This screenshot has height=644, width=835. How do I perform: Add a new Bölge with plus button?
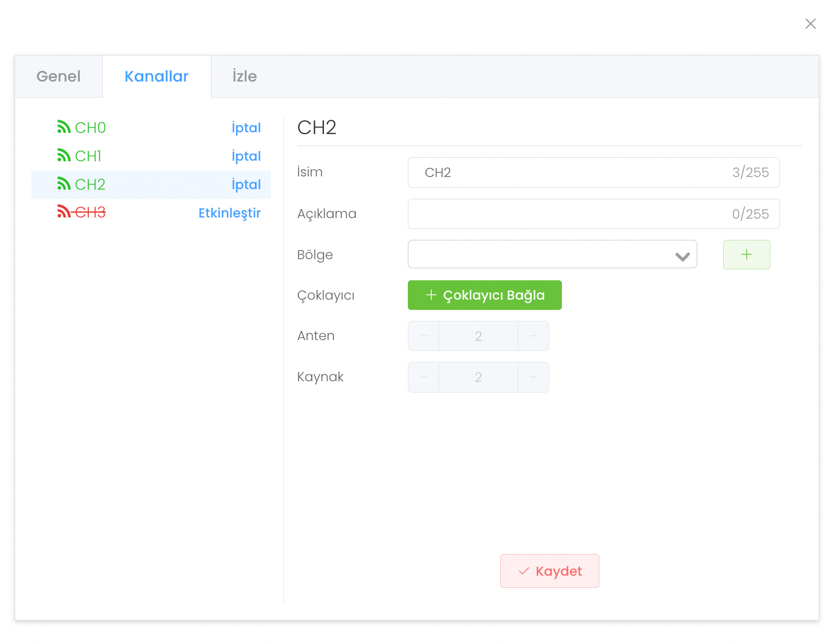pyautogui.click(x=746, y=254)
